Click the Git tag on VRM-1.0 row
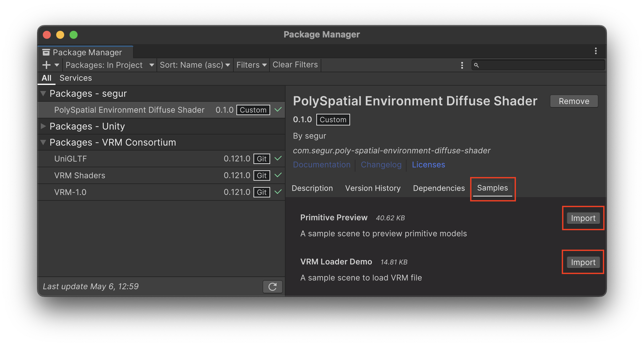Viewport: 644px width, 346px height. 262,192
